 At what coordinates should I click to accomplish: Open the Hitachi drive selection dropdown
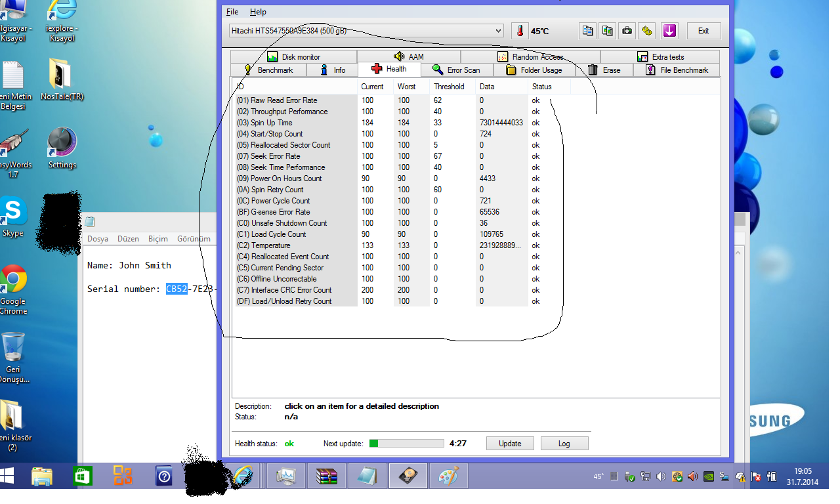pyautogui.click(x=366, y=31)
